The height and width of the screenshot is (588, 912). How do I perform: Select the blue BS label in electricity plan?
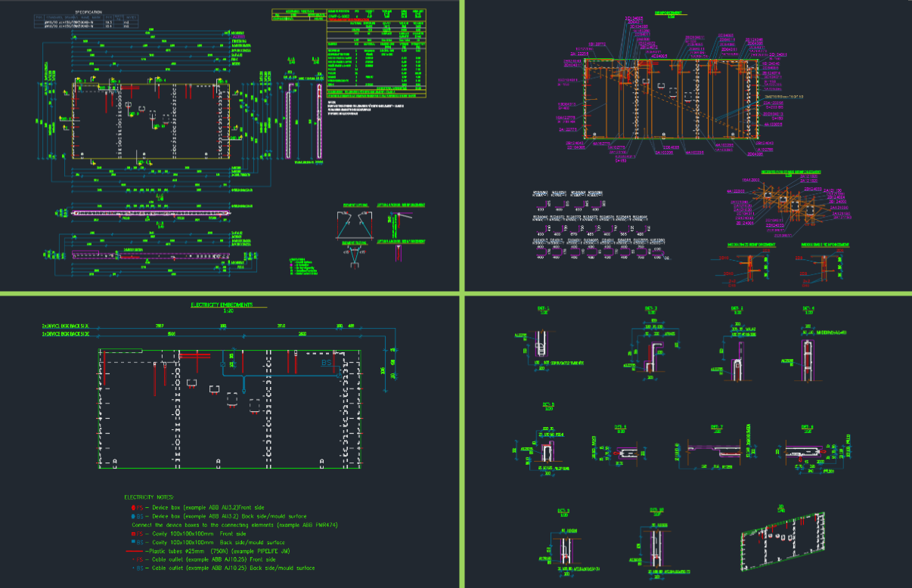tap(327, 363)
